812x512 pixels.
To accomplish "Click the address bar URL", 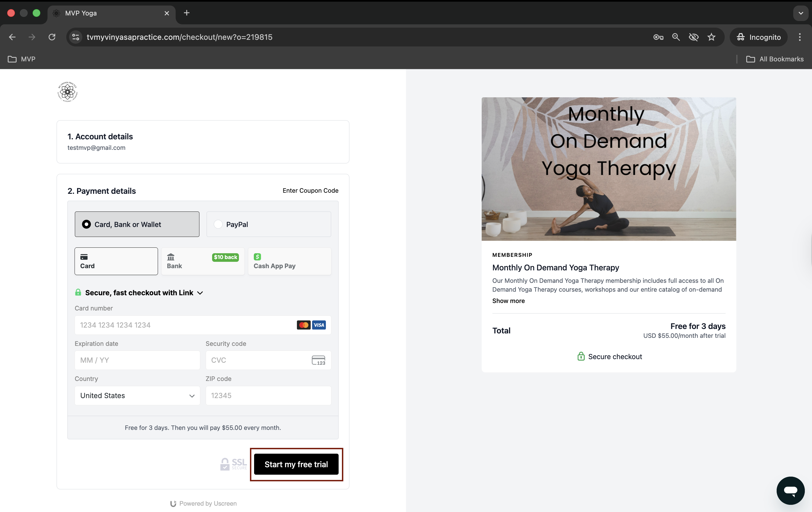I will tap(180, 37).
